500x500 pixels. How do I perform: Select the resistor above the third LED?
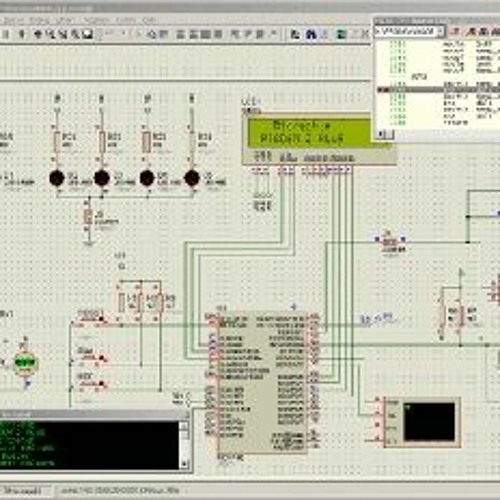(x=146, y=141)
